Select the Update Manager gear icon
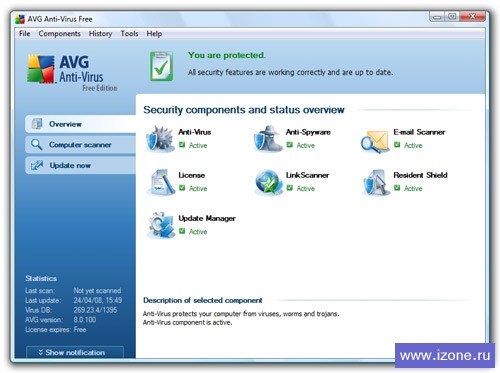 tap(161, 225)
